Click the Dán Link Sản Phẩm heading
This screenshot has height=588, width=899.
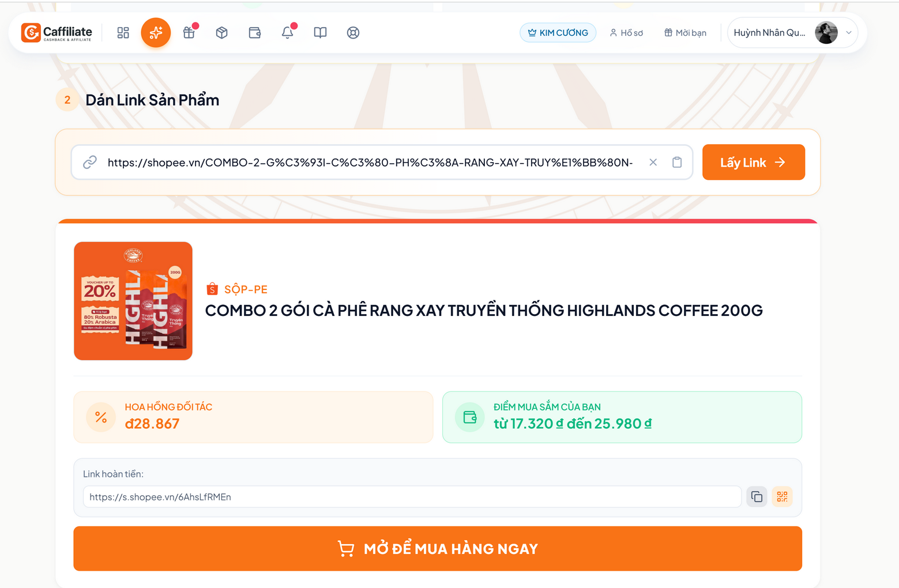(x=152, y=100)
